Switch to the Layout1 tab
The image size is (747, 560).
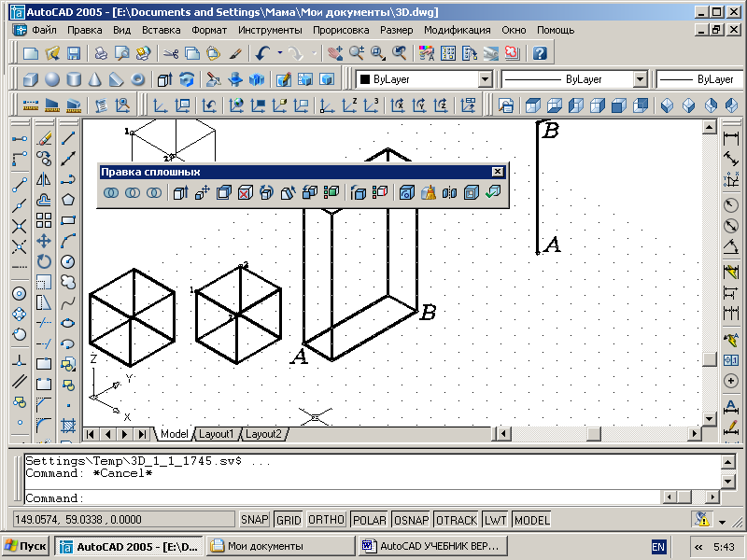click(x=217, y=434)
